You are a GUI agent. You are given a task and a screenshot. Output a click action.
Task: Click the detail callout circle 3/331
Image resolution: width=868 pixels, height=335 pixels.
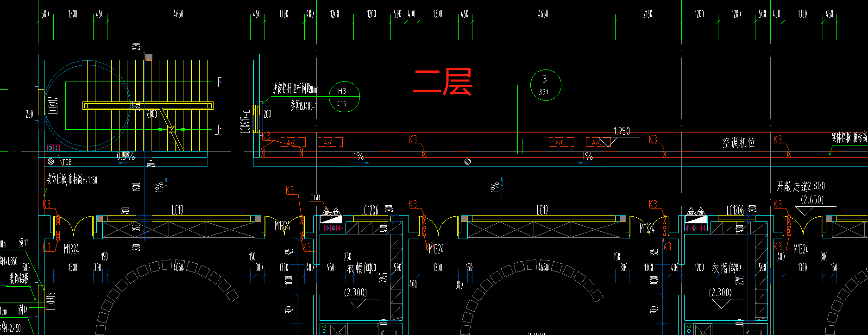(x=546, y=85)
